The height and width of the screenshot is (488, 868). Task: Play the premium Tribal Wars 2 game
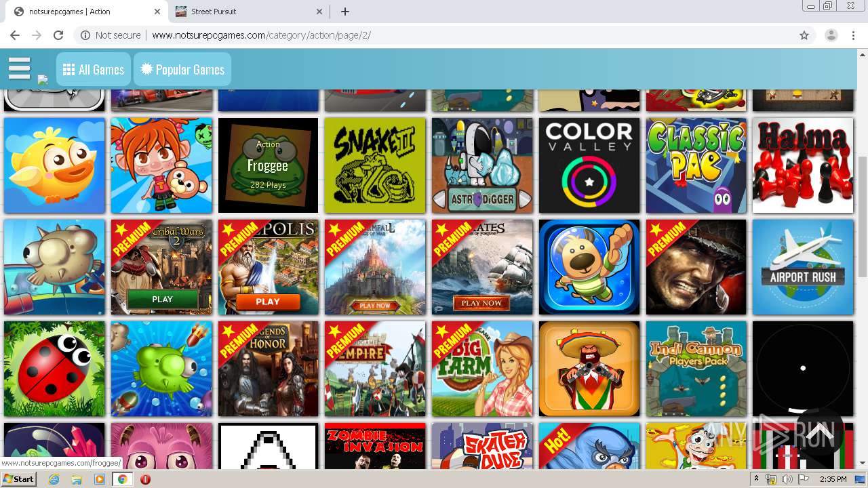pos(161,267)
